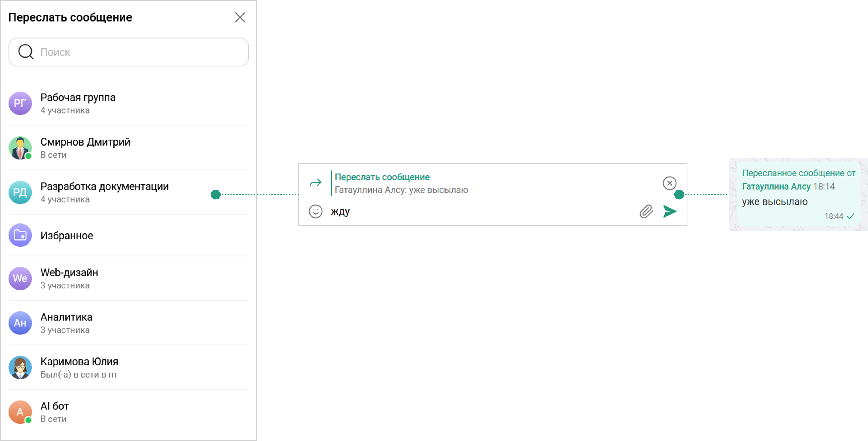
Task: Send the message with arrow icon
Action: click(669, 211)
